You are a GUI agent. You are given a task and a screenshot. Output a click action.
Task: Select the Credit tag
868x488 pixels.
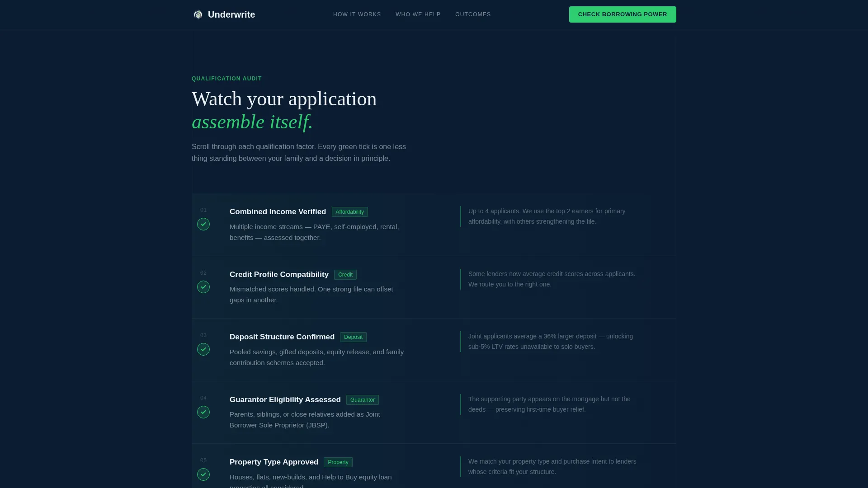345,275
